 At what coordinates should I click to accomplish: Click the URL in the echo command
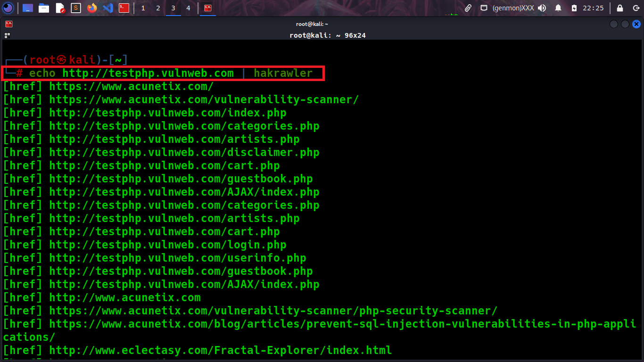point(148,73)
